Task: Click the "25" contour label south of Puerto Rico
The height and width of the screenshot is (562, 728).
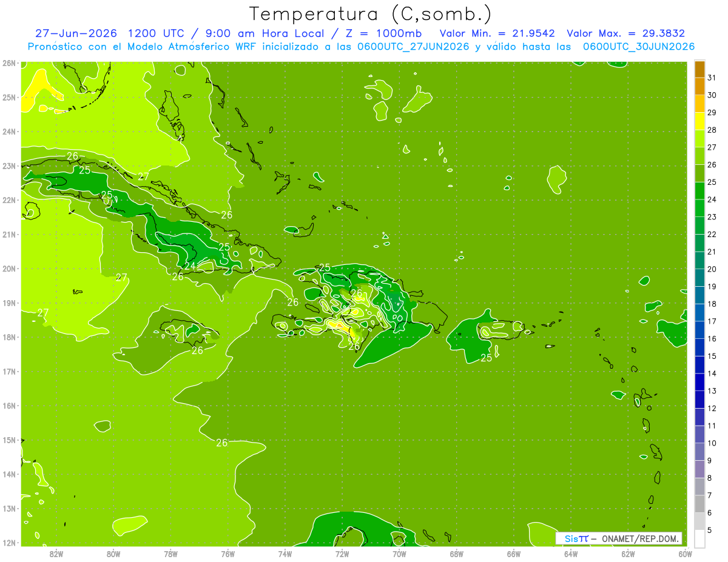Action: pos(486,358)
